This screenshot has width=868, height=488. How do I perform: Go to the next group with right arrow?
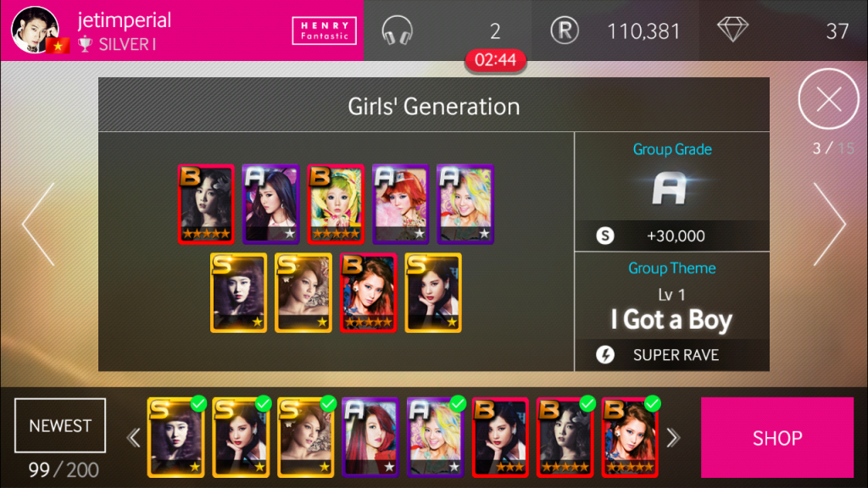point(829,224)
